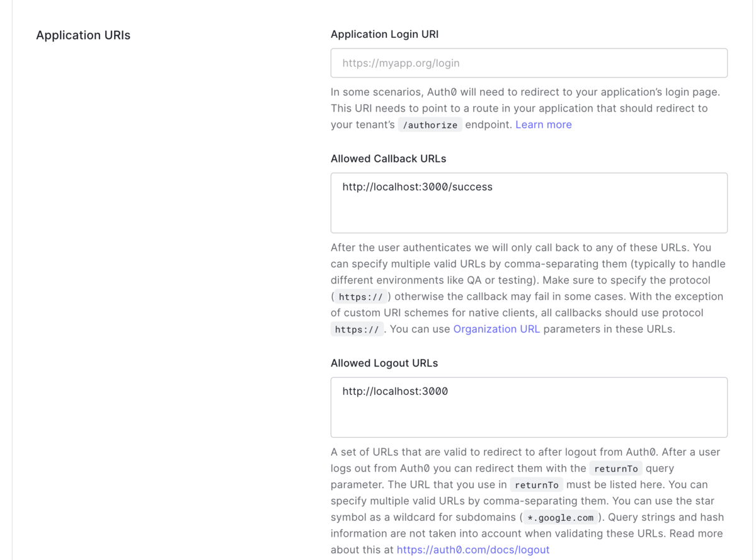Click the /authorize code snippet
Image resolution: width=756 pixels, height=560 pixels.
(430, 125)
